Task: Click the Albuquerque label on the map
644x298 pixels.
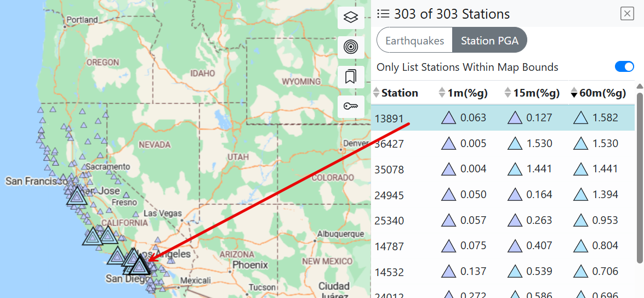Action: click(340, 234)
